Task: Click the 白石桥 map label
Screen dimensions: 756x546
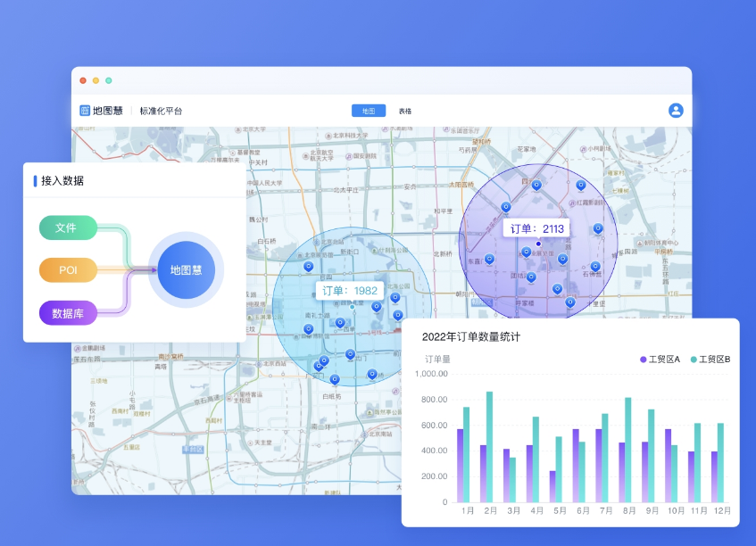Action: tap(267, 241)
